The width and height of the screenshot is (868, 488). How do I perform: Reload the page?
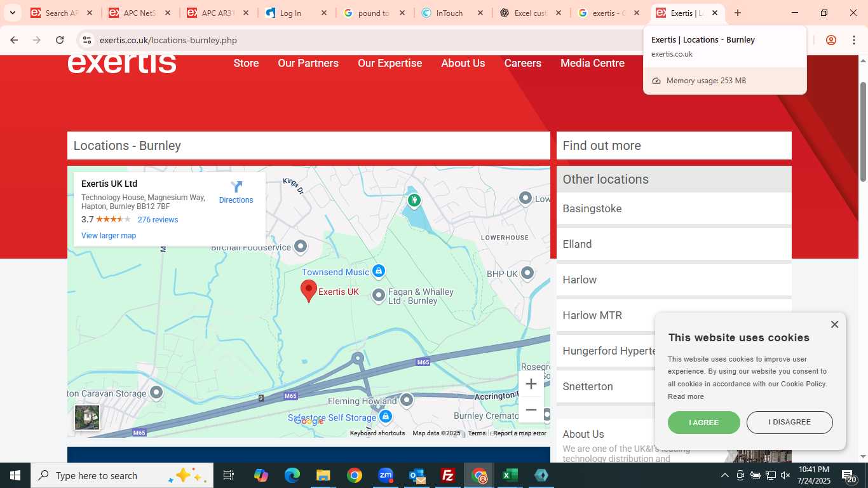(x=60, y=40)
